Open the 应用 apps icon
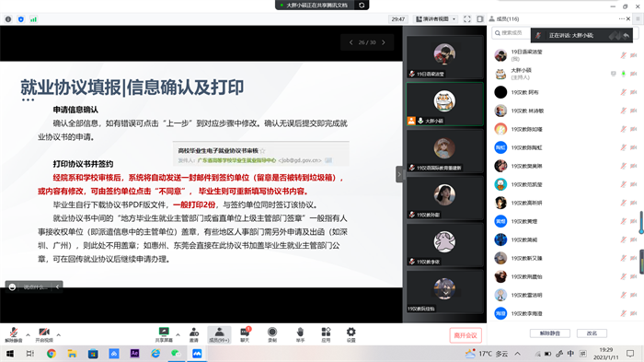 [326, 334]
